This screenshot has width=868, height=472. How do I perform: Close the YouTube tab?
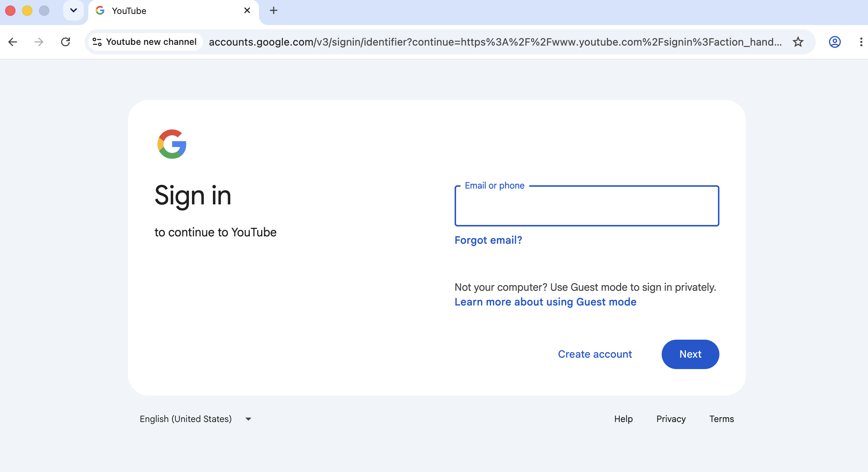247,11
